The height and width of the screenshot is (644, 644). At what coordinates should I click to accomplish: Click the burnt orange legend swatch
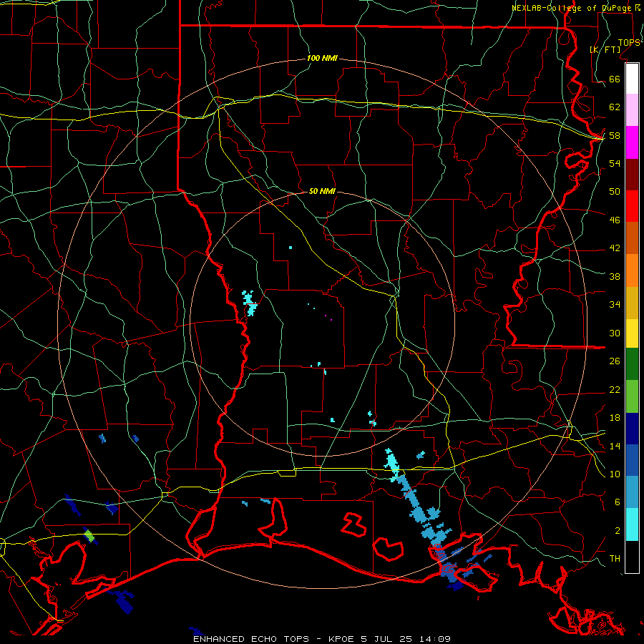click(x=632, y=238)
